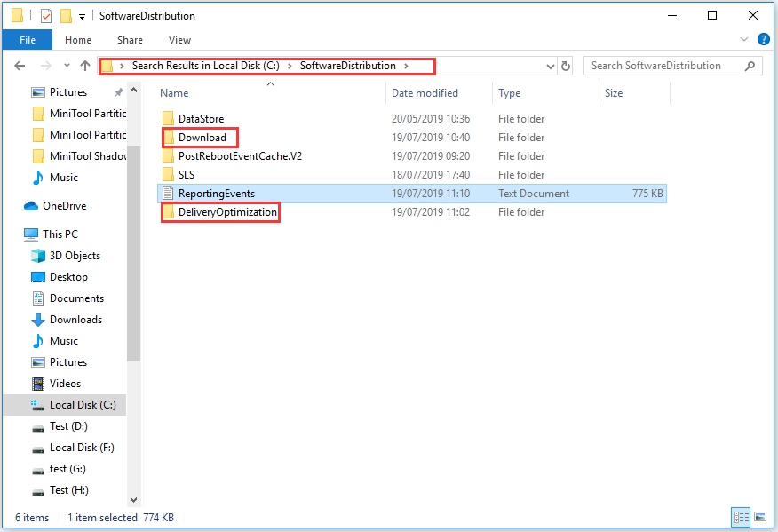778x532 pixels.
Task: Click the SoftwareDistribution breadcrumb segment
Action: click(x=348, y=66)
